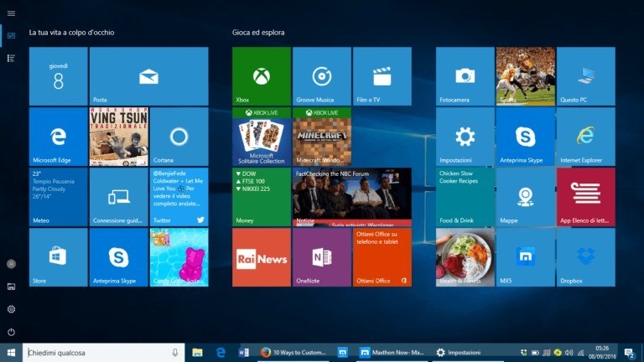Screen dimensions: 644x362
Task: Switch to Firefox 10 Ways to Custom window
Action: coord(293,353)
